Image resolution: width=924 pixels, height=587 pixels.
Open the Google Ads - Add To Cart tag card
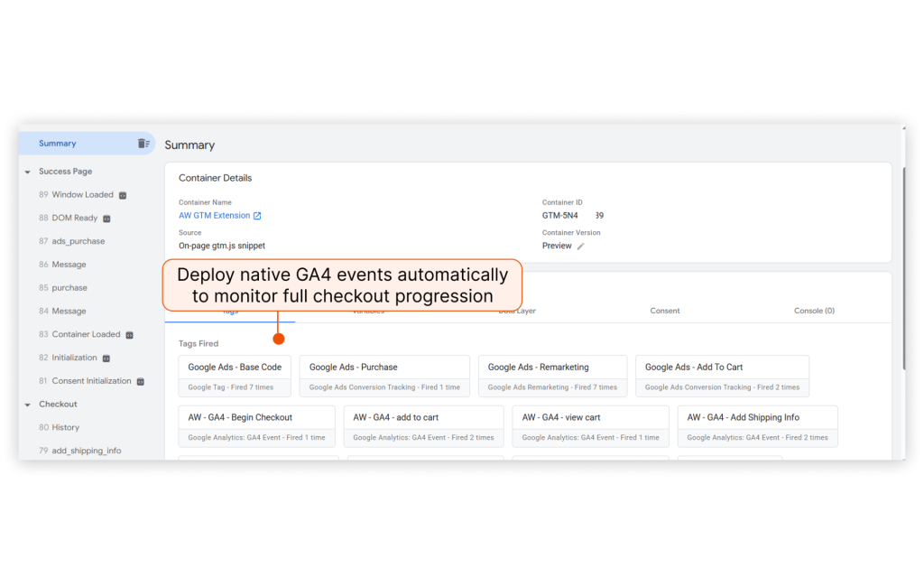722,376
